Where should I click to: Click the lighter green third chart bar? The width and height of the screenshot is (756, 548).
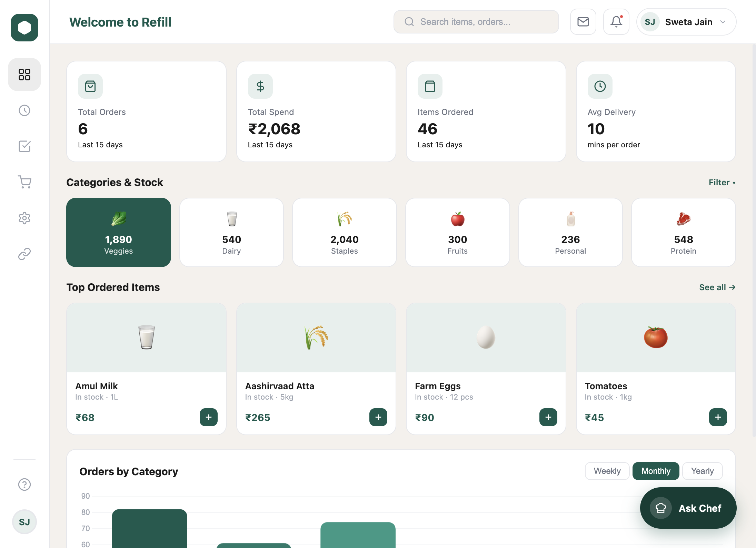point(358,535)
